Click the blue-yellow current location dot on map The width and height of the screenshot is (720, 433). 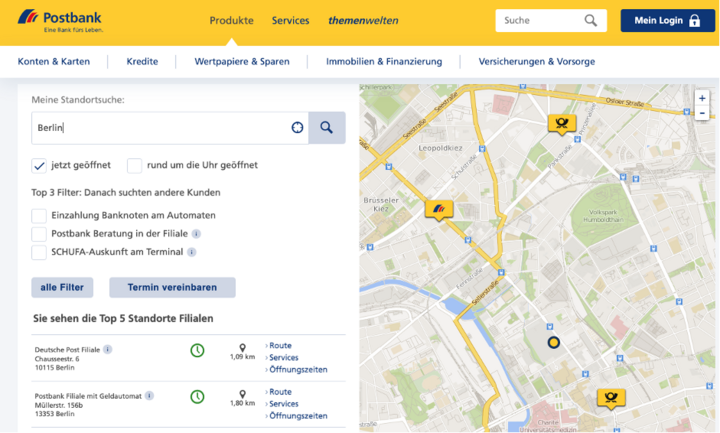(x=554, y=342)
